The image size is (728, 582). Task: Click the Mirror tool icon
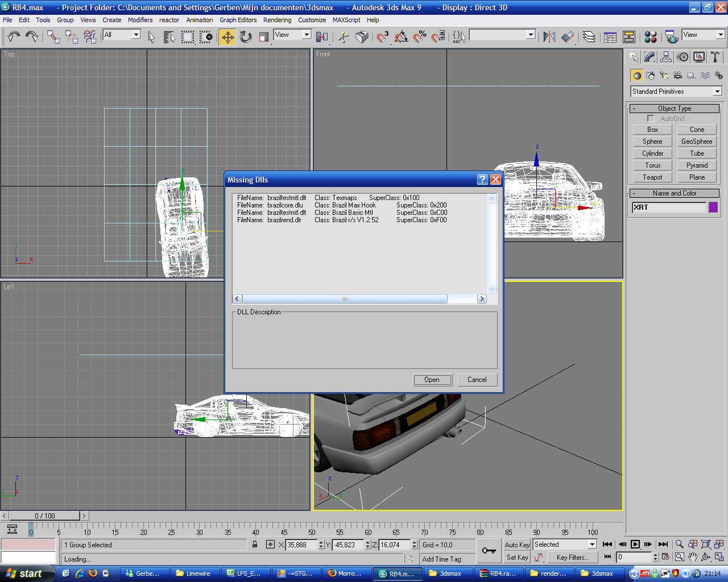pyautogui.click(x=549, y=37)
